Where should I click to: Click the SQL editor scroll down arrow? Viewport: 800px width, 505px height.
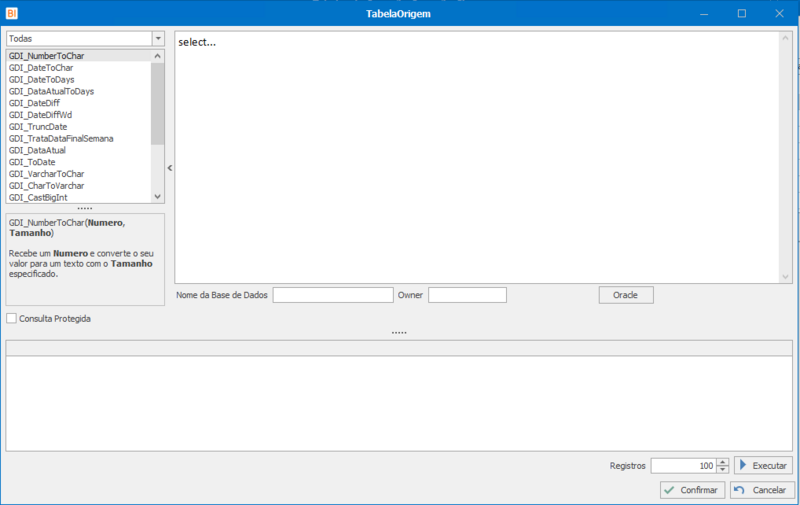[785, 276]
